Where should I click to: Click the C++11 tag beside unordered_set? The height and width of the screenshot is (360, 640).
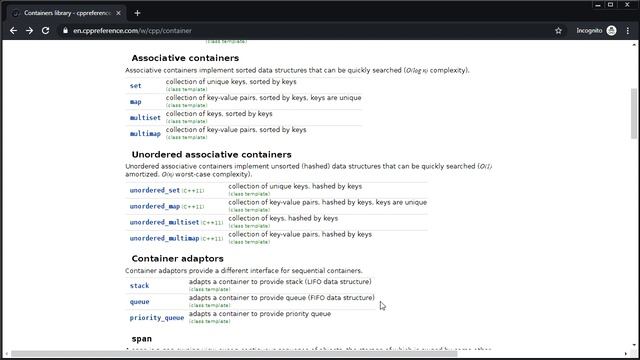[193, 191]
